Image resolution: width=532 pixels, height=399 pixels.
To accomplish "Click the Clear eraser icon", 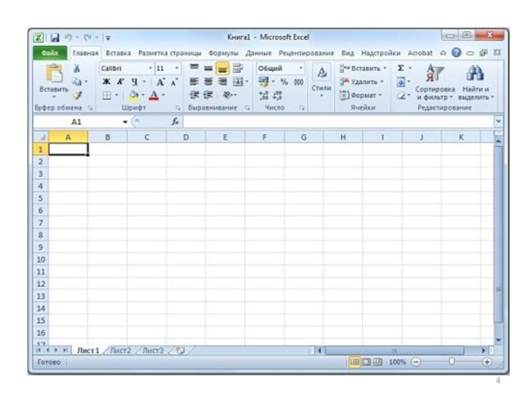I will pos(401,96).
